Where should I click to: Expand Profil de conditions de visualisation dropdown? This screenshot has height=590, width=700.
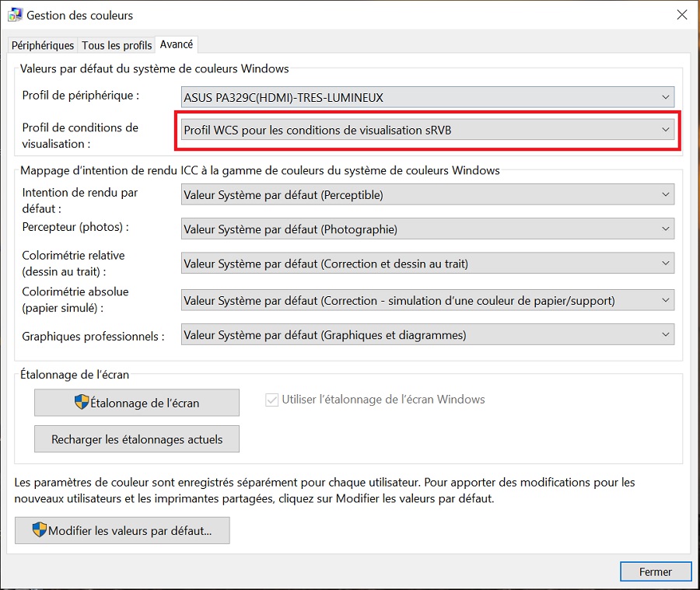pyautogui.click(x=427, y=131)
